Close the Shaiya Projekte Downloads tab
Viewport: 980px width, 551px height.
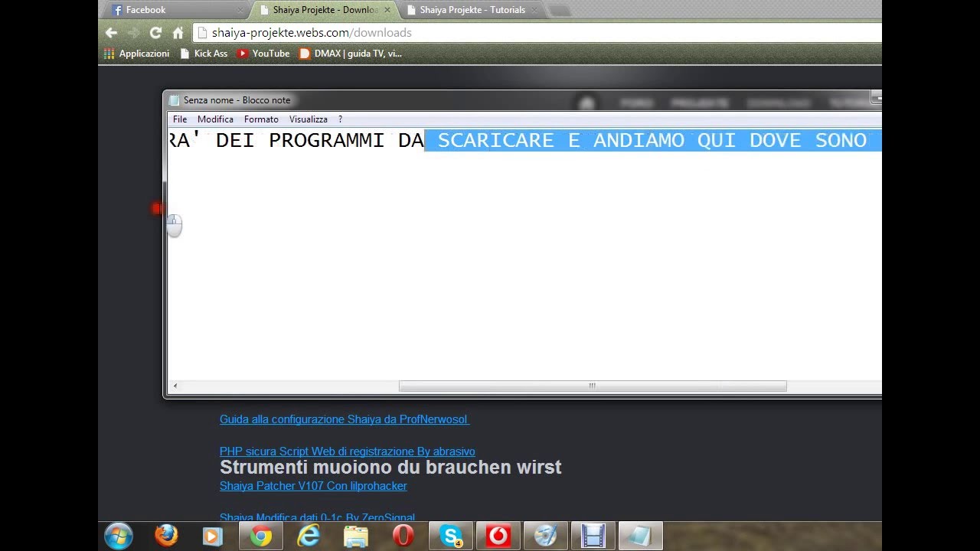(387, 10)
